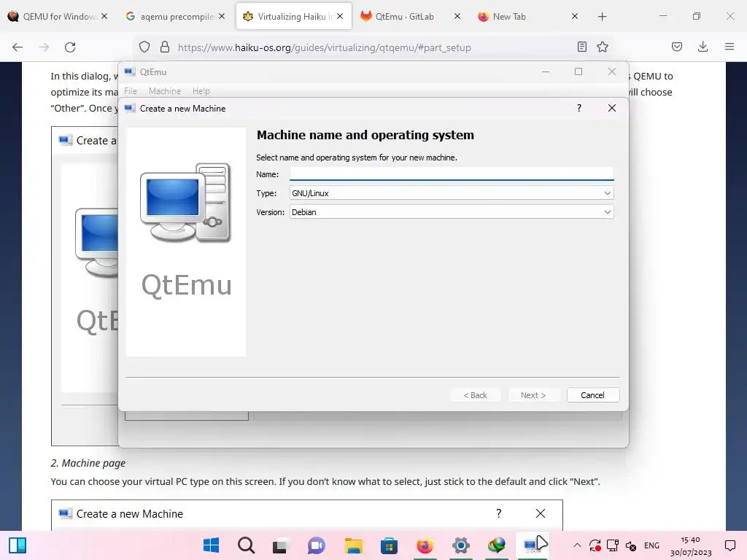The image size is (747, 560).
Task: Click the Name input field
Action: 451,174
